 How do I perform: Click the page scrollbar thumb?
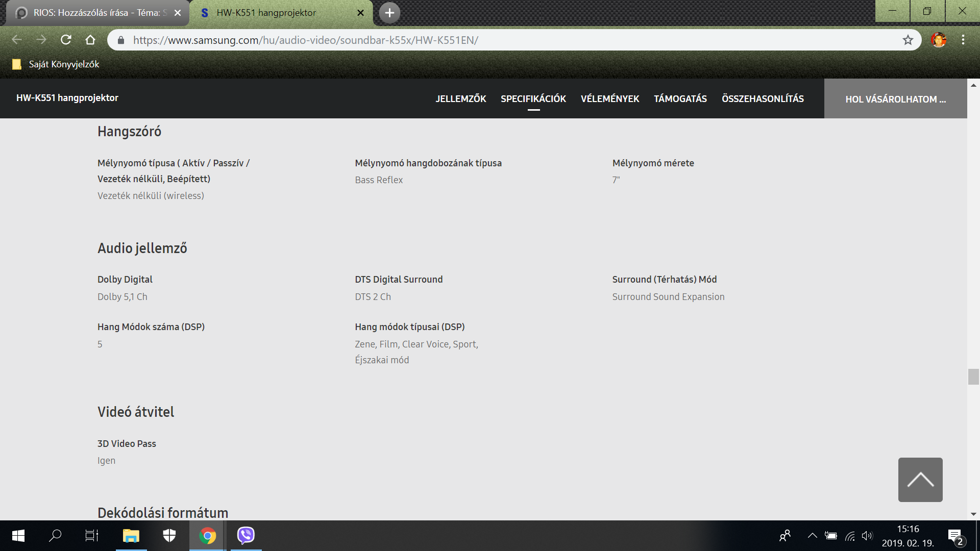coord(973,377)
